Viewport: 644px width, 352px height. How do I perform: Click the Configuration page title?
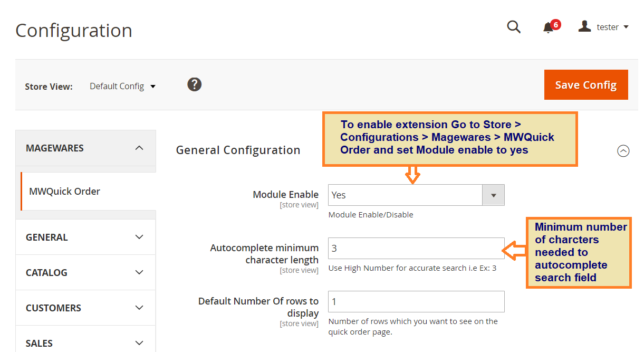click(74, 31)
